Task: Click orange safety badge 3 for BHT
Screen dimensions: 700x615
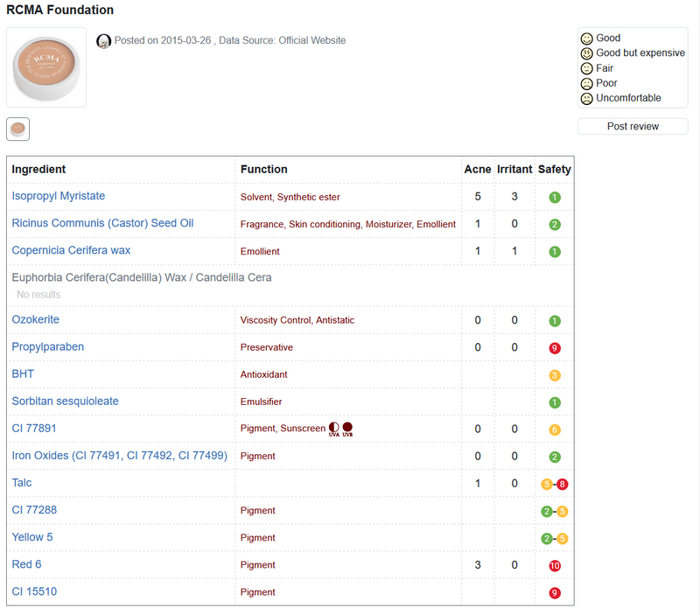Action: pyautogui.click(x=555, y=375)
